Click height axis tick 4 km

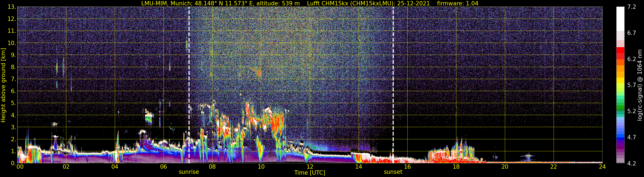pos(13,115)
